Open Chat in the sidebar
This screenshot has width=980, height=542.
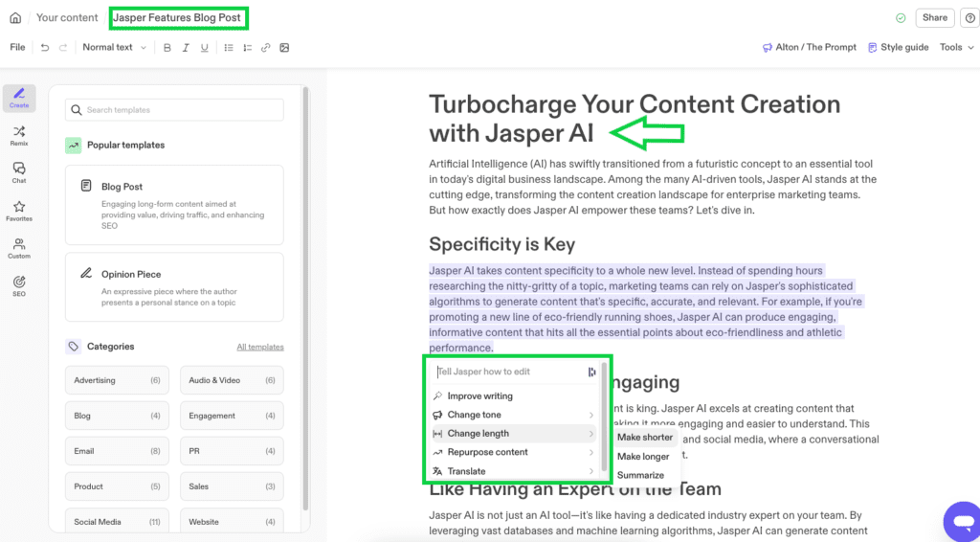tap(19, 173)
